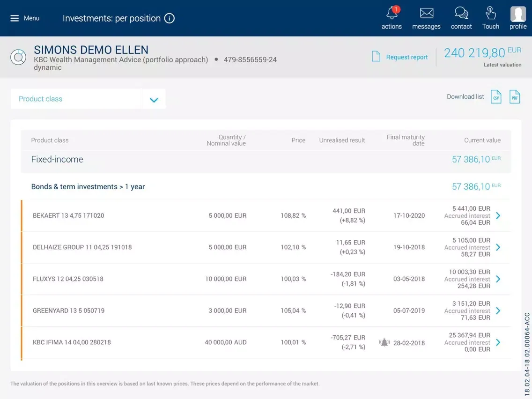Select FLUXYS 12 04,25 030518 position name

pyautogui.click(x=68, y=279)
